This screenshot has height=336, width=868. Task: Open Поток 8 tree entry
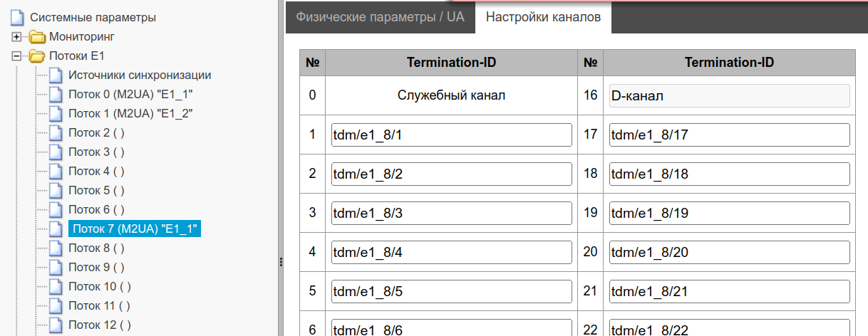click(x=96, y=248)
